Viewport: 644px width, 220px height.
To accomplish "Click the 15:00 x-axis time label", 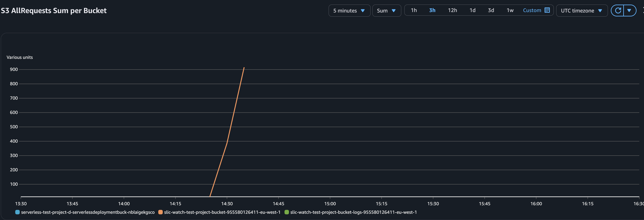I will point(330,204).
